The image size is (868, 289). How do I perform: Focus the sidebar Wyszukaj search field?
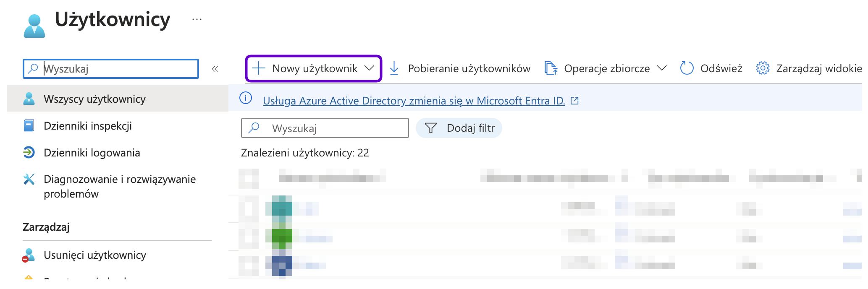coord(111,69)
